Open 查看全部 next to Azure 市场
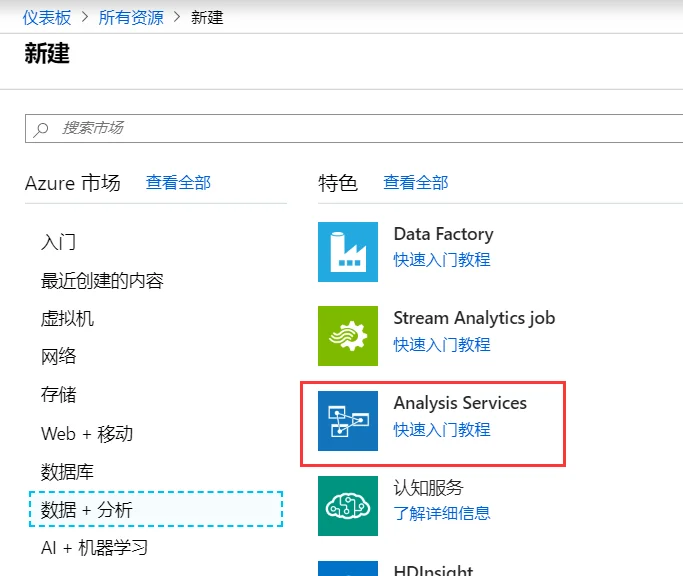 (178, 183)
